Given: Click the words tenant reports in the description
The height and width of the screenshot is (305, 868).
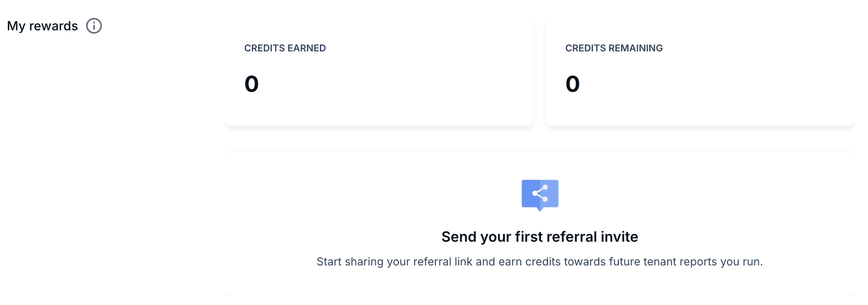Looking at the screenshot, I should (x=680, y=262).
